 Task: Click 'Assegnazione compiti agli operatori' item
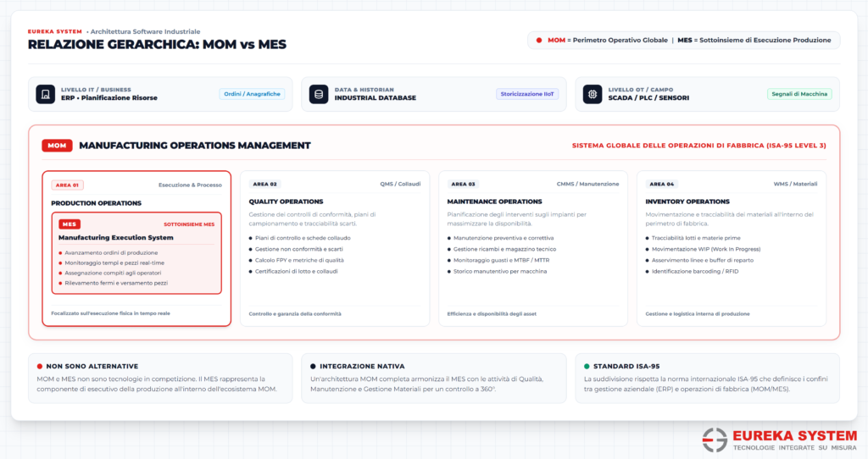click(x=113, y=273)
